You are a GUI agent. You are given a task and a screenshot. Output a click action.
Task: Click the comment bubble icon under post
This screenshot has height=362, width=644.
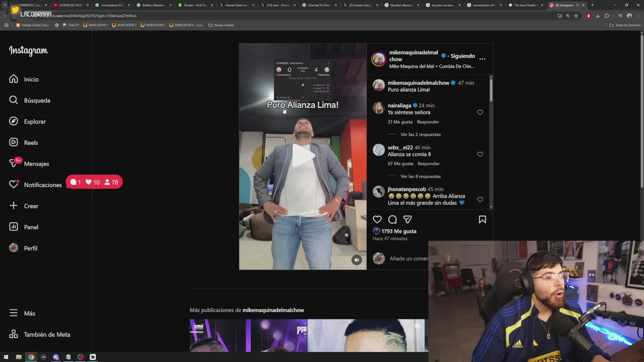click(392, 219)
